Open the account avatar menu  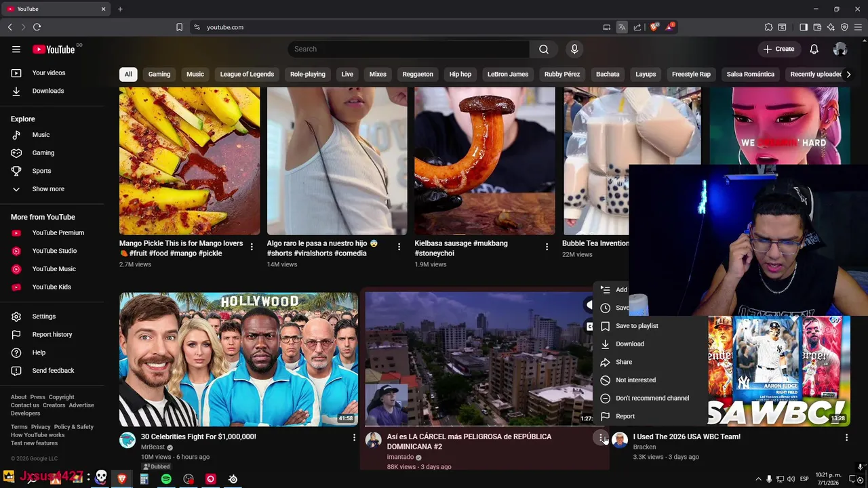(840, 49)
